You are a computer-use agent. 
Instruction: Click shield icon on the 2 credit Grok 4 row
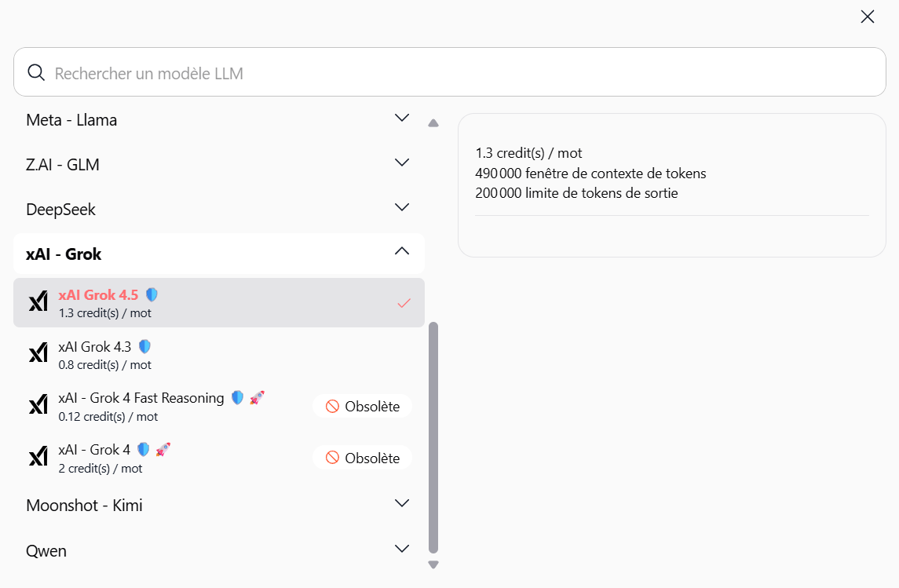pos(144,449)
